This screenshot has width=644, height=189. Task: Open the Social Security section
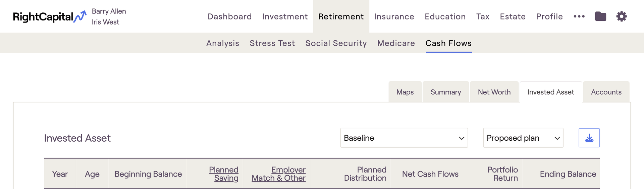pos(336,43)
